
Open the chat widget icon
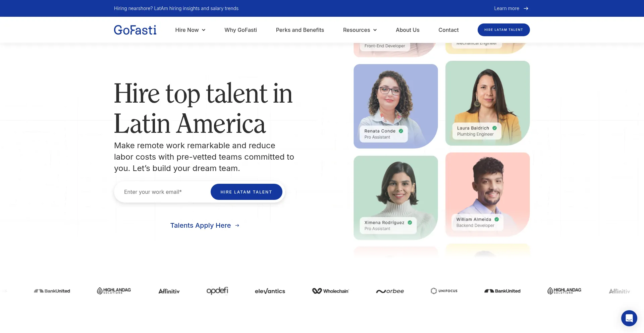[629, 318]
